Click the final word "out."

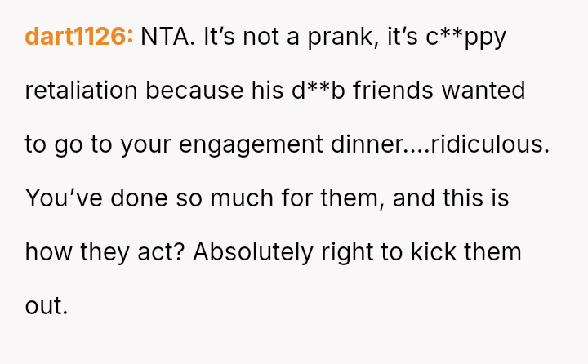coord(47,305)
